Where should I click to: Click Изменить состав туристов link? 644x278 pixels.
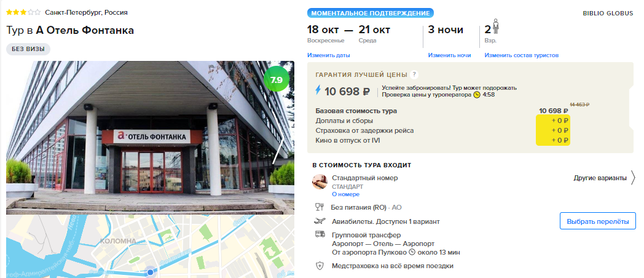[521, 55]
